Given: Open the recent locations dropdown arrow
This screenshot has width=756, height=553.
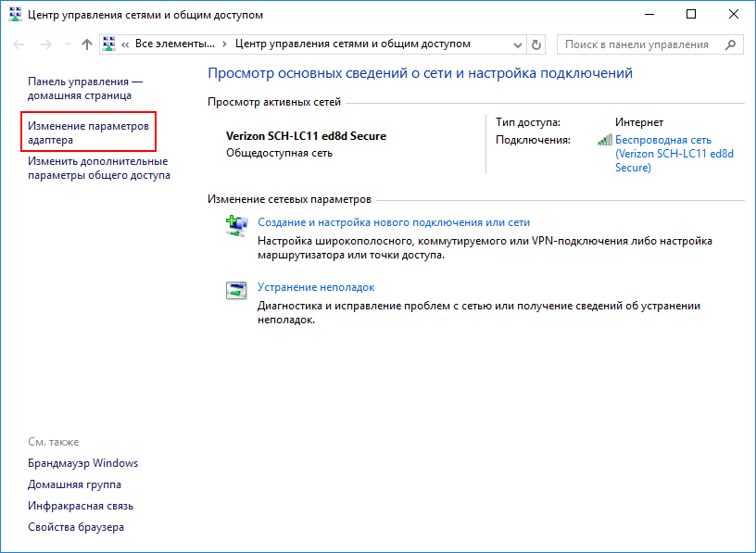Looking at the screenshot, I should click(x=67, y=44).
